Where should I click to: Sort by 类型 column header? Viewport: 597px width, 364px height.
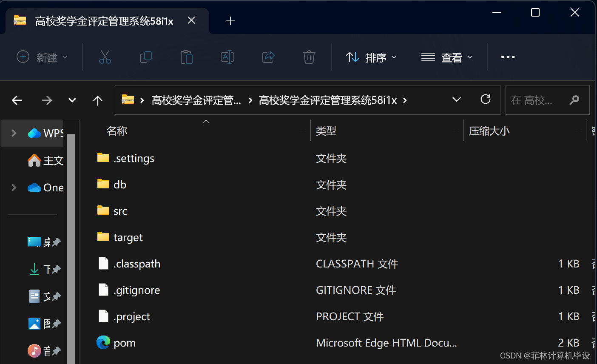(326, 131)
